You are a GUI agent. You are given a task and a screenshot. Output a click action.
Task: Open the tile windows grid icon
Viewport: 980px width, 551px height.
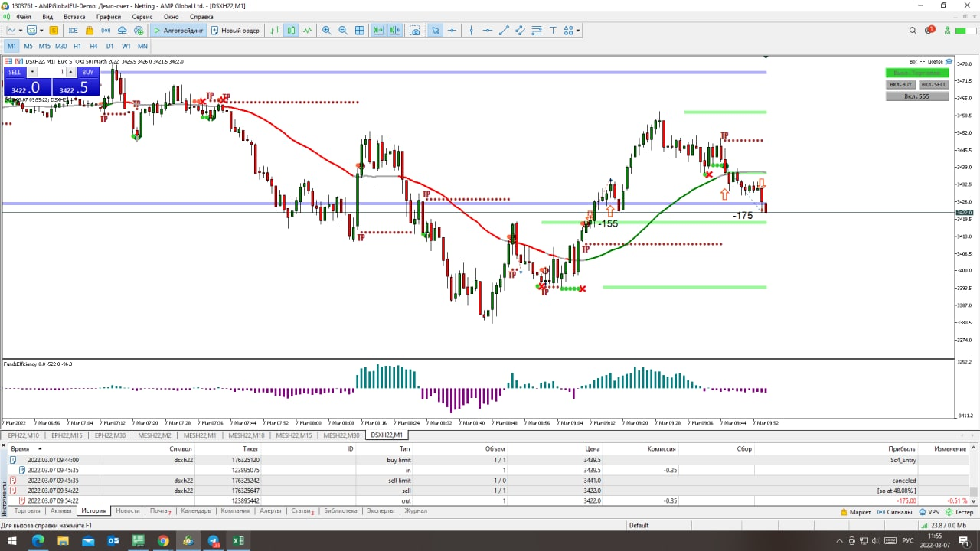coord(361,31)
